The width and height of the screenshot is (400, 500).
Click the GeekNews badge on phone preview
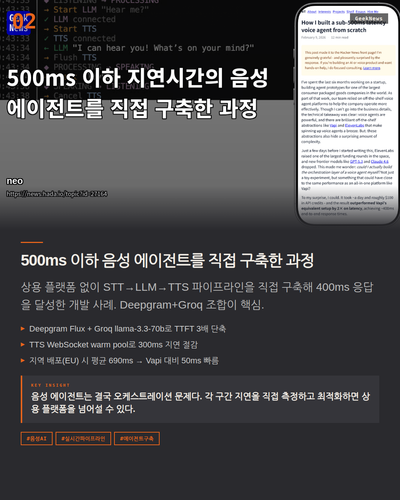pos(369,19)
